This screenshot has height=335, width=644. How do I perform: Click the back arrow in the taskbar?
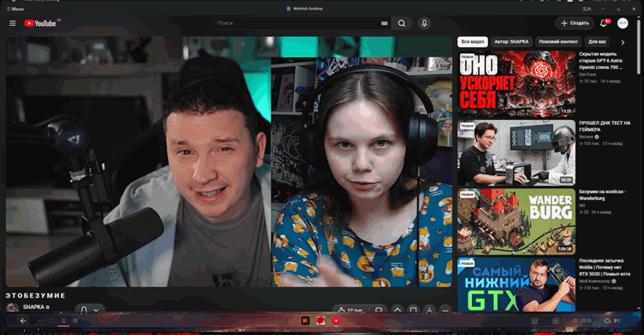[23, 321]
